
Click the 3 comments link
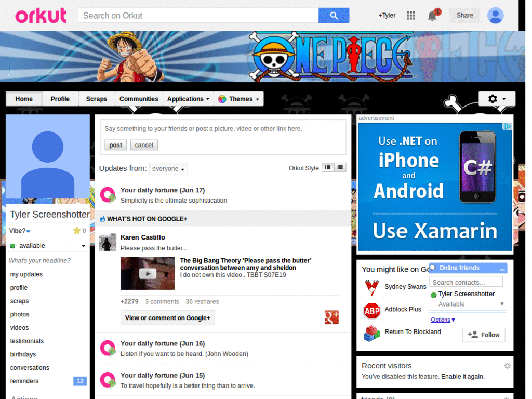click(162, 302)
